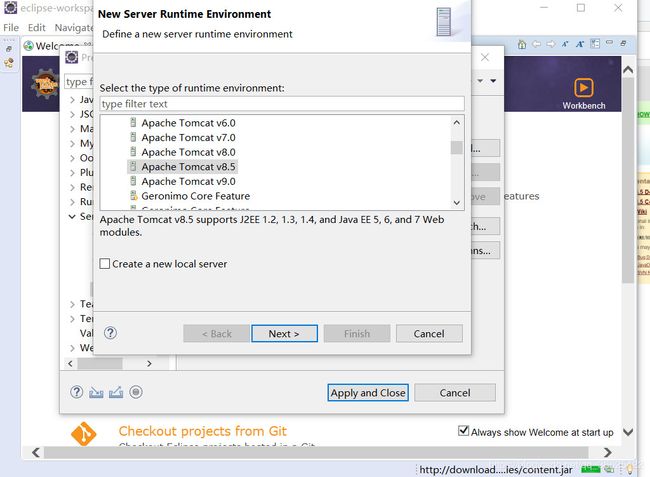
Task: Expand the My... preferences tree node
Action: point(73,144)
